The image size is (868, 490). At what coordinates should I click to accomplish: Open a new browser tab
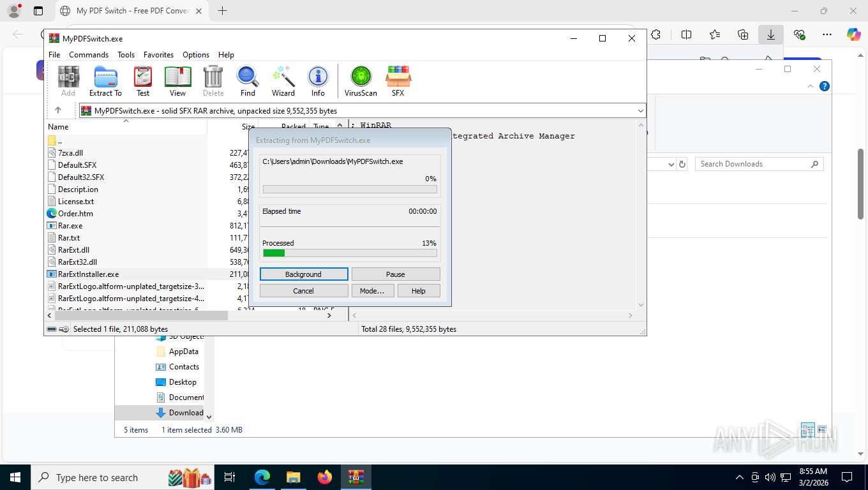(x=222, y=11)
